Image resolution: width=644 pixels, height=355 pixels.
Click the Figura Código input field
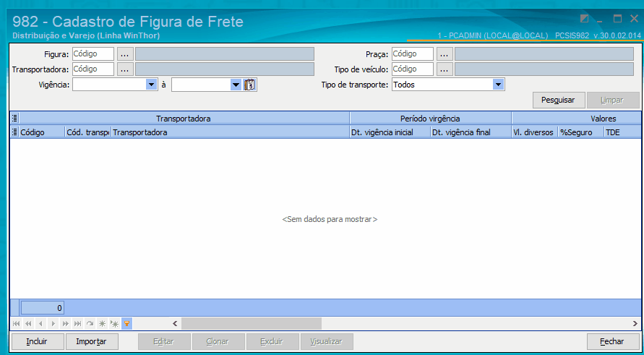(93, 54)
